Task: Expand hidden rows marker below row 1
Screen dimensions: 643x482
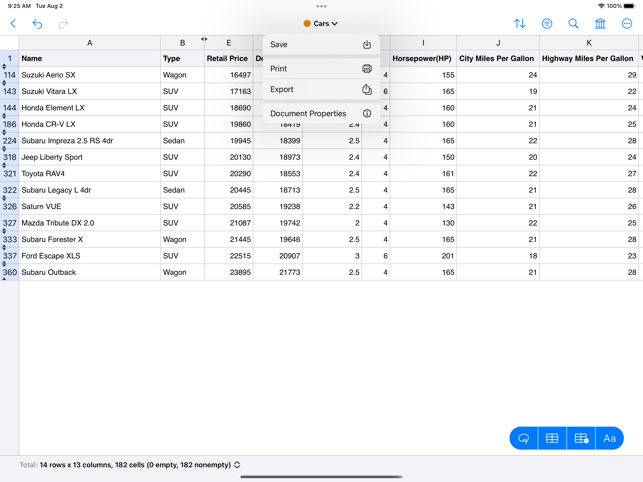Action: [x=4, y=66]
